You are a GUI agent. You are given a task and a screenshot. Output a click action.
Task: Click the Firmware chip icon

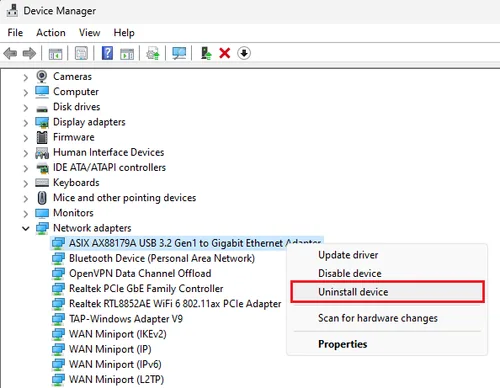click(x=42, y=137)
